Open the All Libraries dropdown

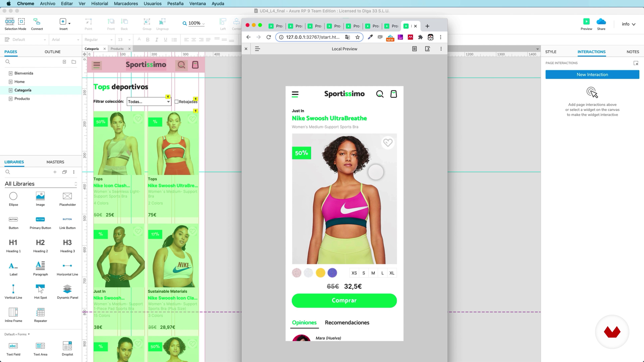41,184
